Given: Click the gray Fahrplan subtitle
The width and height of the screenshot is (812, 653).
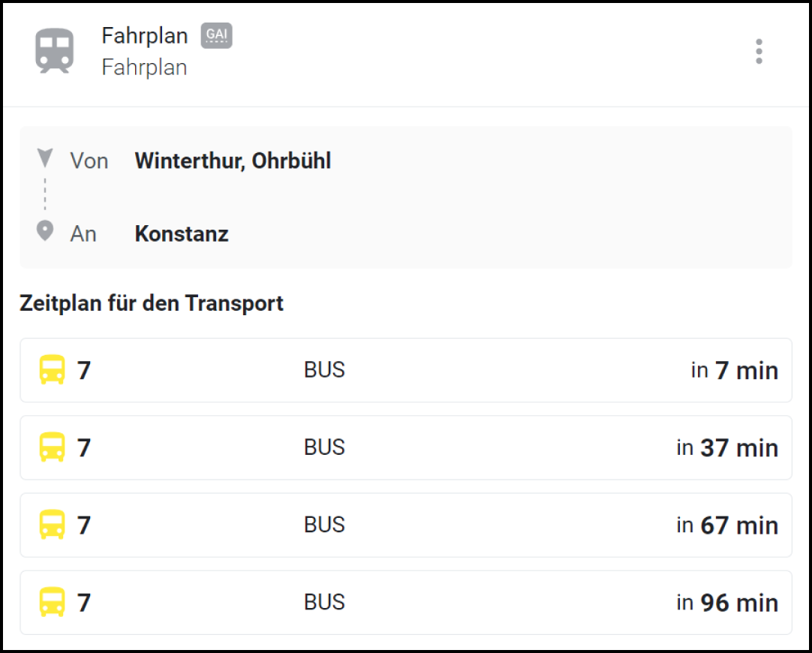Looking at the screenshot, I should (x=144, y=68).
